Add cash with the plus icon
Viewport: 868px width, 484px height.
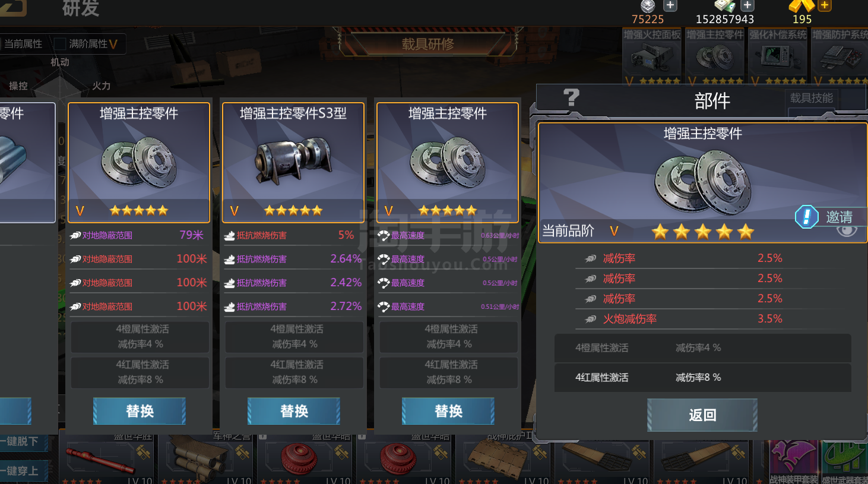(x=747, y=5)
